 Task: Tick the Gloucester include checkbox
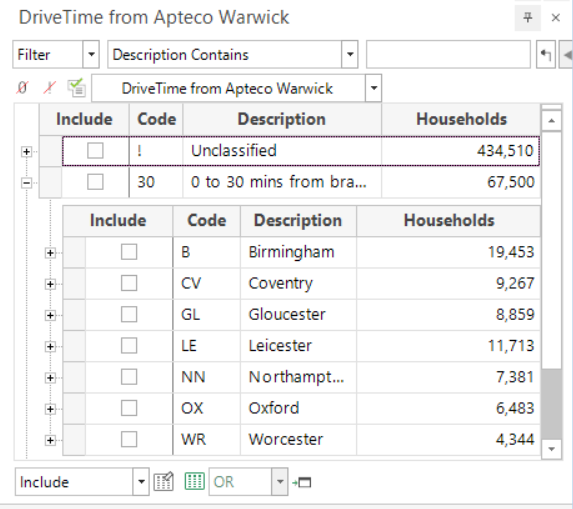(129, 314)
